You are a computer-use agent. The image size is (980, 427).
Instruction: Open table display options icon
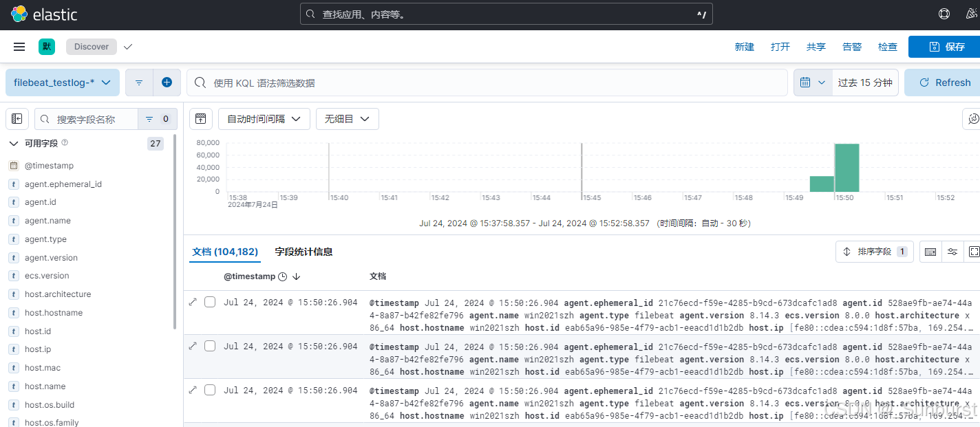click(952, 251)
